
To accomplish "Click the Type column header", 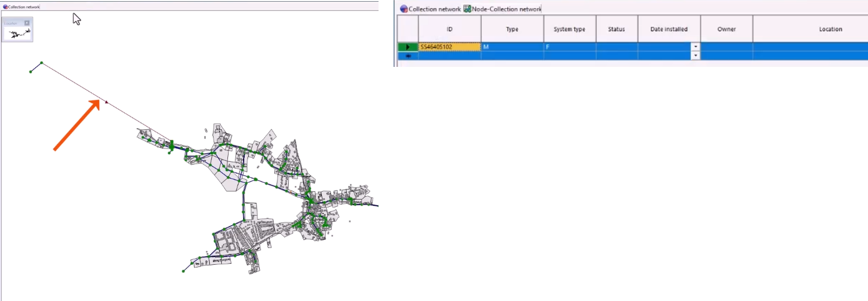I will 512,29.
